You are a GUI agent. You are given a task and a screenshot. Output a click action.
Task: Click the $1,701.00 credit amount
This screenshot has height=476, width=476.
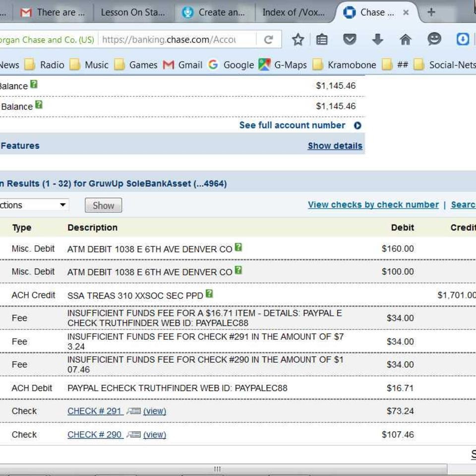coord(457,295)
